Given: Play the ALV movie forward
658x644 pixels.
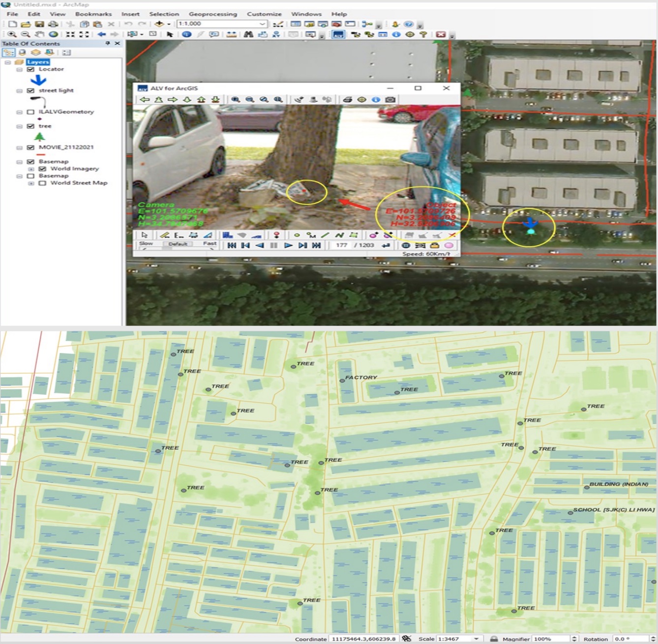Looking at the screenshot, I should (288, 245).
